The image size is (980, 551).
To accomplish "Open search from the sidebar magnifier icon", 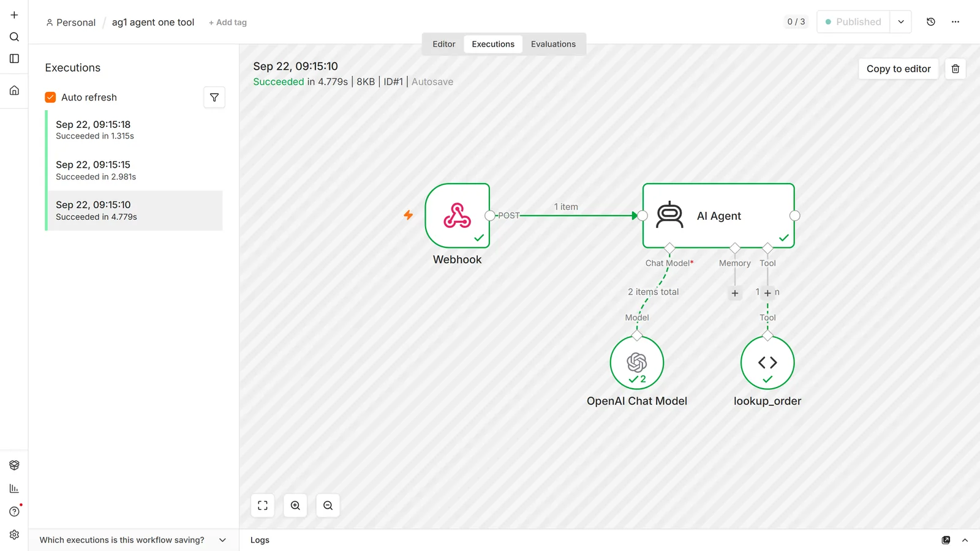I will pyautogui.click(x=14, y=37).
